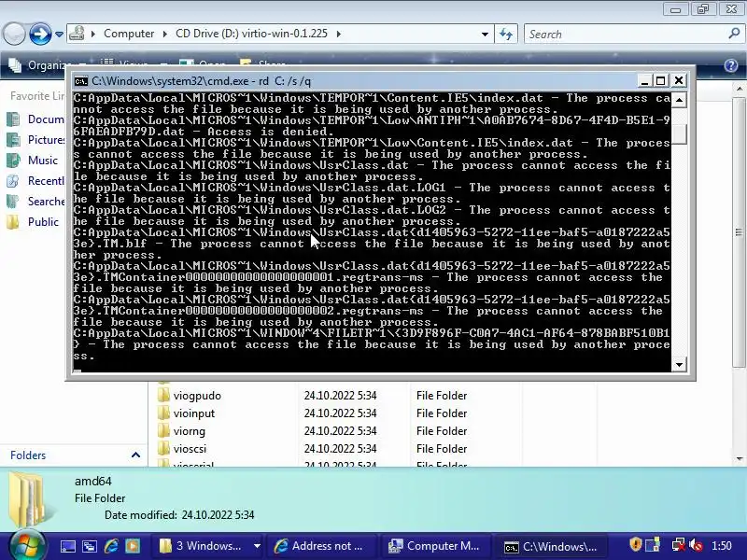Click Switch between windows quick launch icon

[89, 546]
